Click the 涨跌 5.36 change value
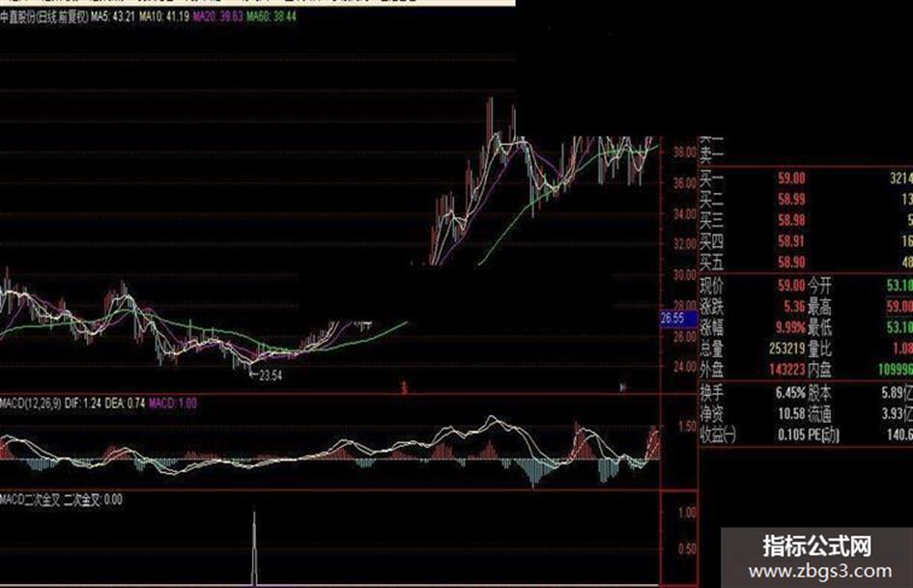This screenshot has width=913, height=588. 794,307
